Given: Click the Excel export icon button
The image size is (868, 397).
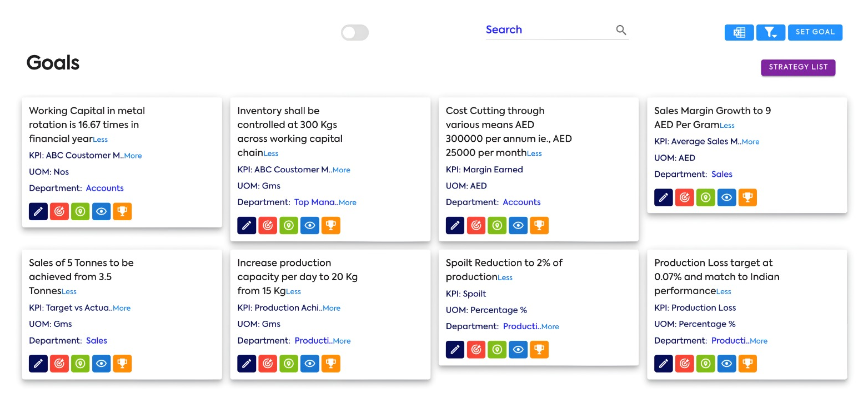Looking at the screenshot, I should coord(739,32).
